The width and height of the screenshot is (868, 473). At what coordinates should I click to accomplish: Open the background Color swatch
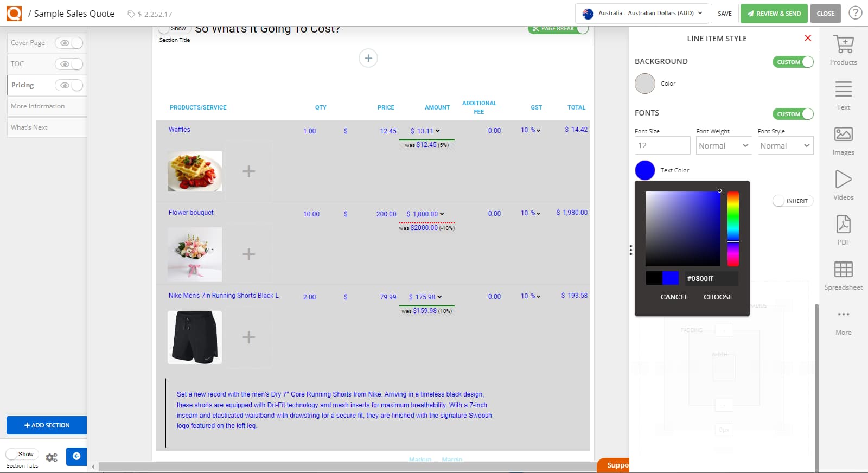645,84
